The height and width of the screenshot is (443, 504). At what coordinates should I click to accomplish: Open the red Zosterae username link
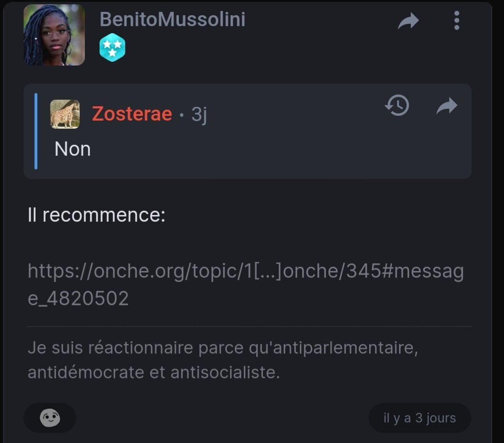(x=132, y=114)
